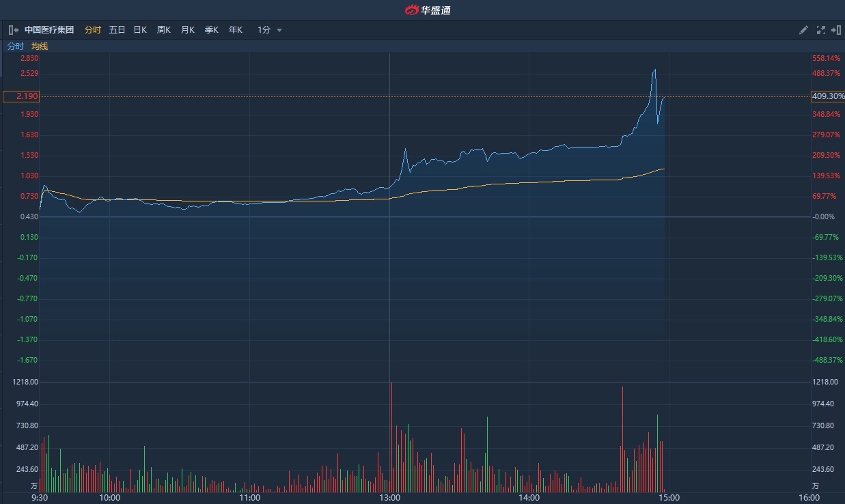Click the right panel collapse arrow icon

point(835,30)
